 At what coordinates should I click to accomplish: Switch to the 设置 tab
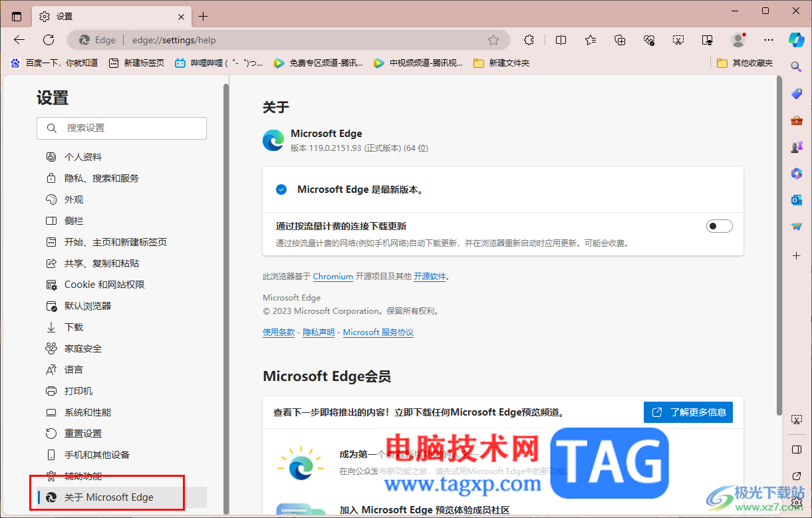point(100,16)
